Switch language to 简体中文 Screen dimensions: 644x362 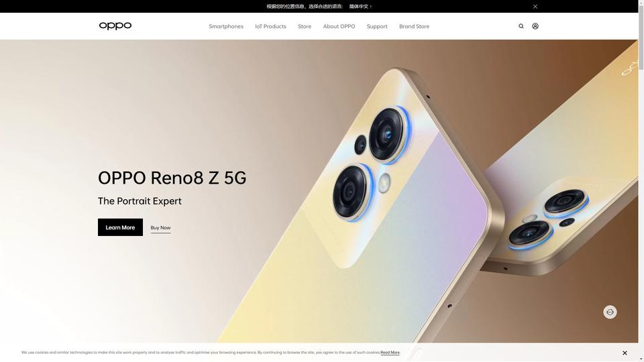click(x=361, y=6)
